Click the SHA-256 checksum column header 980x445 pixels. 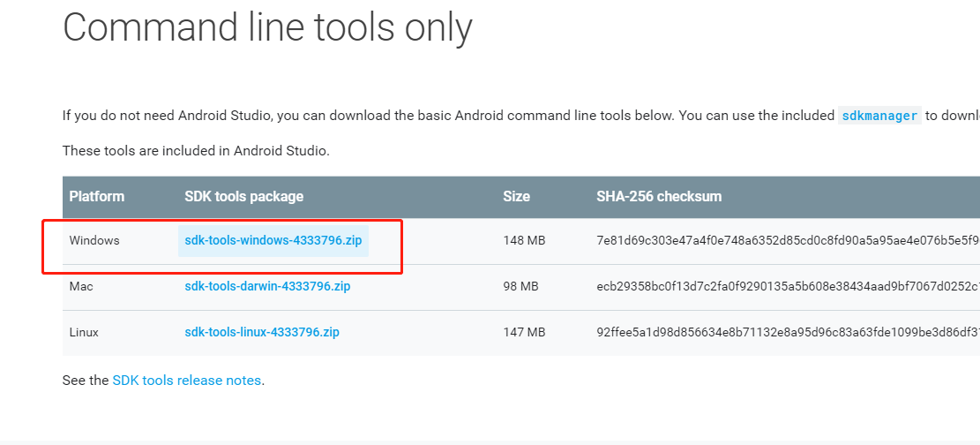coord(659,197)
